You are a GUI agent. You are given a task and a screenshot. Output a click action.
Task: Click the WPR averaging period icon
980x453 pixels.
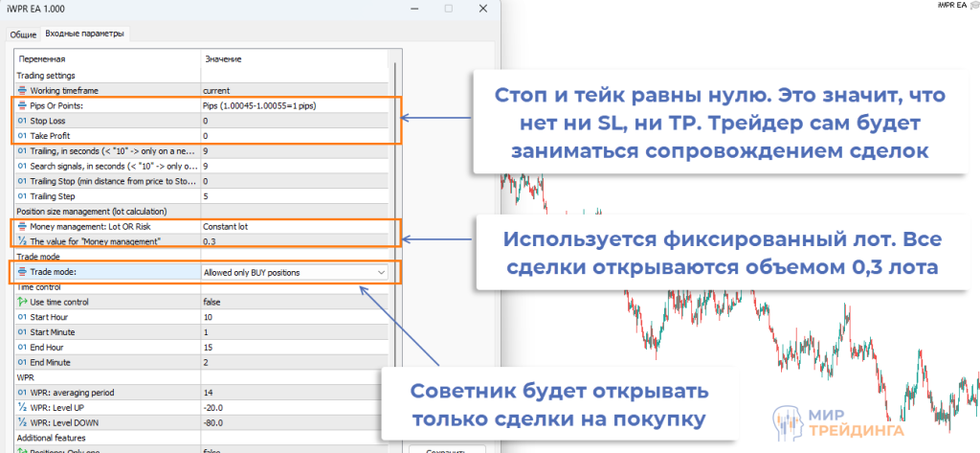click(x=23, y=393)
